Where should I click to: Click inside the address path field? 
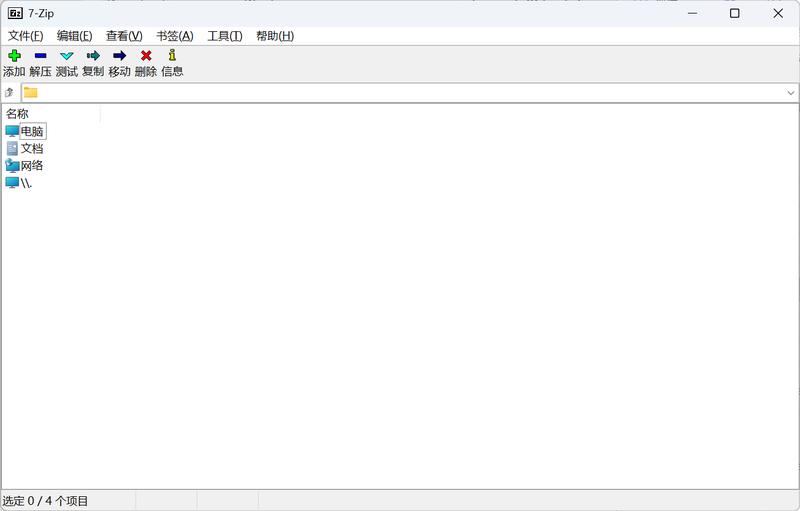(410, 93)
